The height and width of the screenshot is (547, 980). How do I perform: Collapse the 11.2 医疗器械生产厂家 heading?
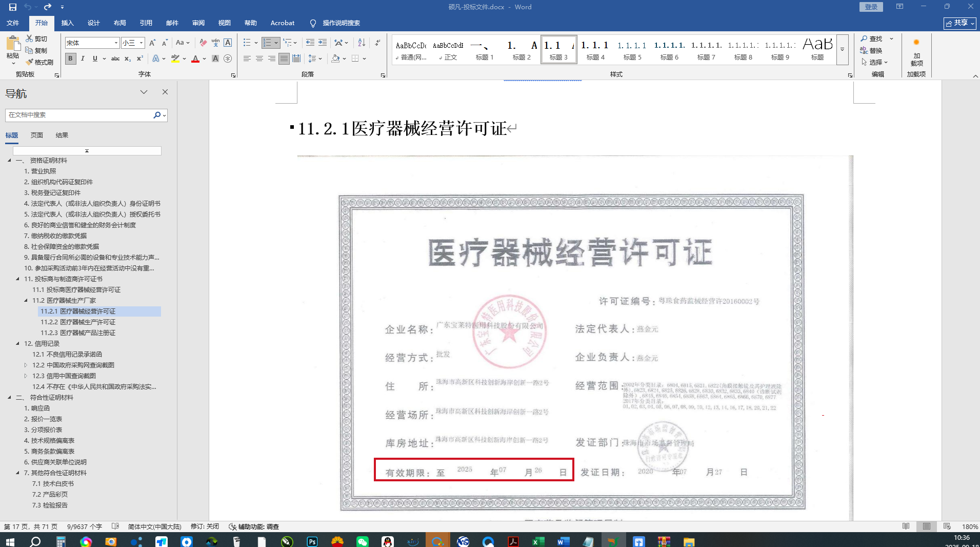(x=26, y=301)
